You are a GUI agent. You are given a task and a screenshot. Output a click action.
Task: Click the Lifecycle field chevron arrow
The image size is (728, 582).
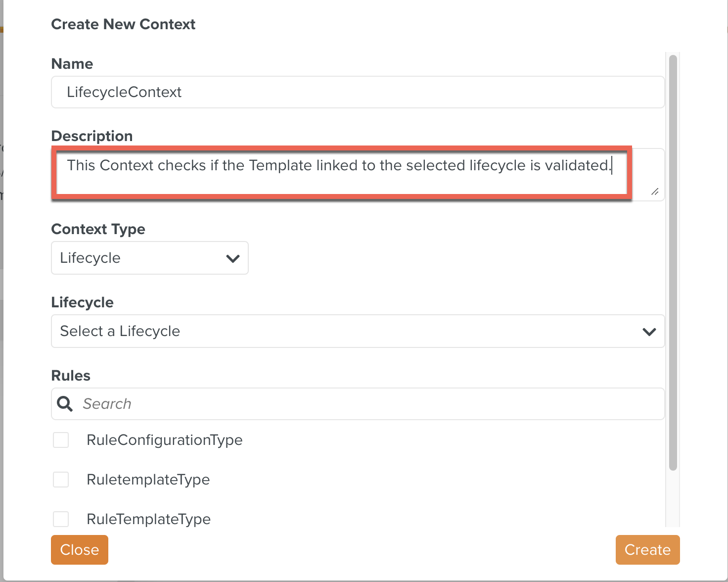click(x=649, y=332)
